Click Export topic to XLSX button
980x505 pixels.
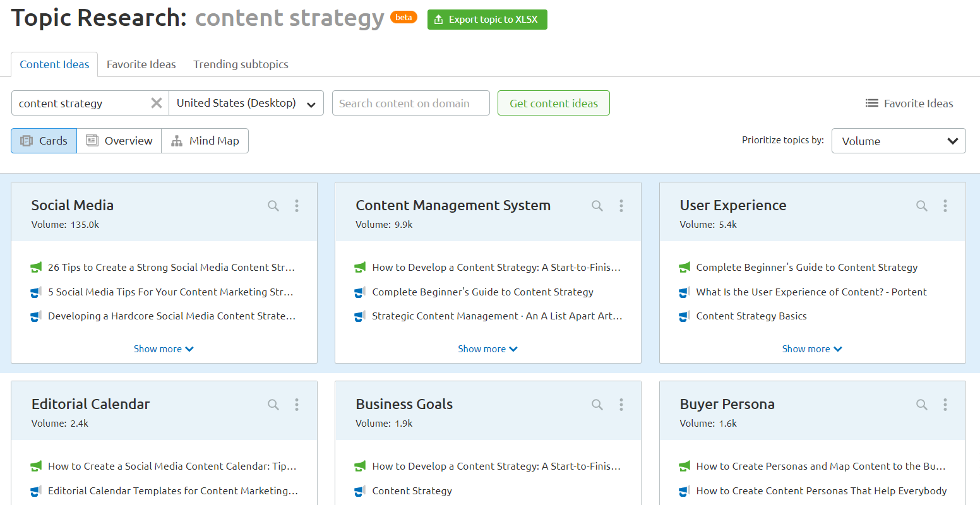pyautogui.click(x=487, y=20)
